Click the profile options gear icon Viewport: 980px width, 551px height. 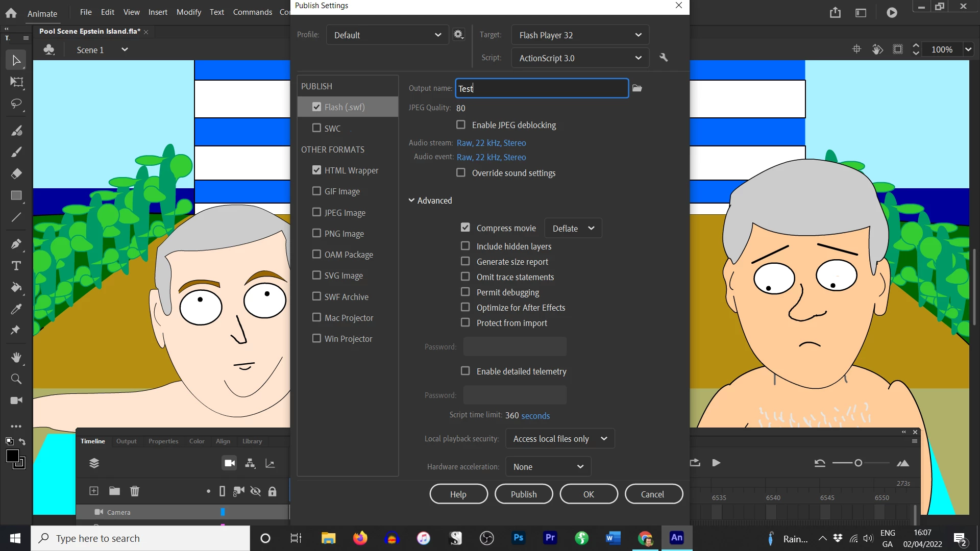tap(458, 35)
